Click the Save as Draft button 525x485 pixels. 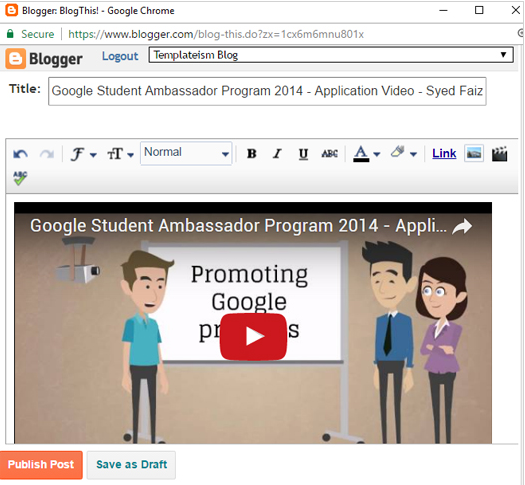131,465
